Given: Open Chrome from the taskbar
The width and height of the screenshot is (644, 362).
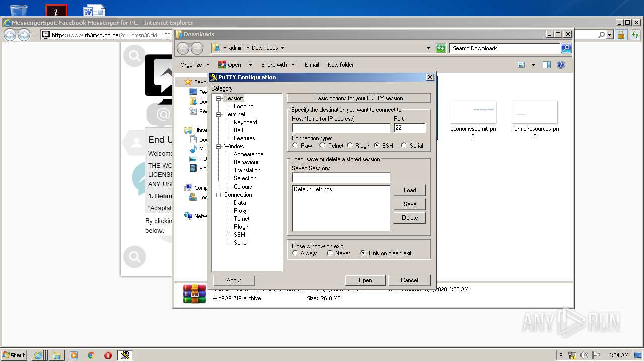Looking at the screenshot, I should tap(91, 355).
